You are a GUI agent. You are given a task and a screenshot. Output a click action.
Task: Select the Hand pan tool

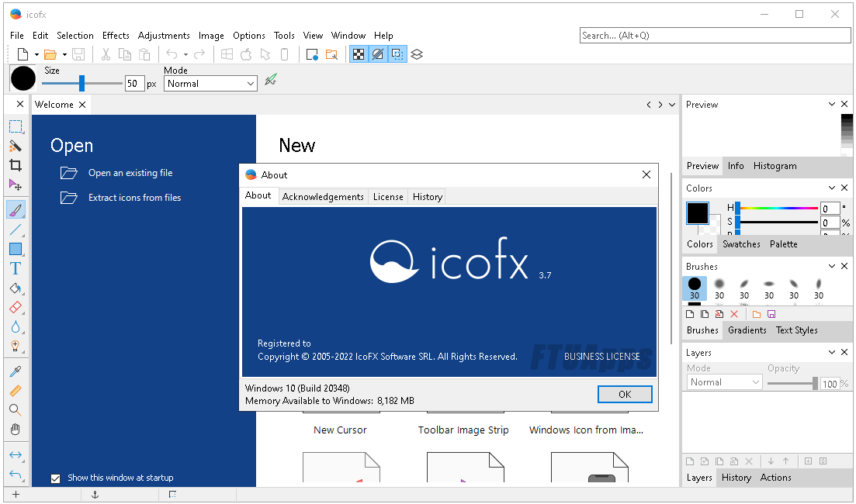tap(16, 430)
